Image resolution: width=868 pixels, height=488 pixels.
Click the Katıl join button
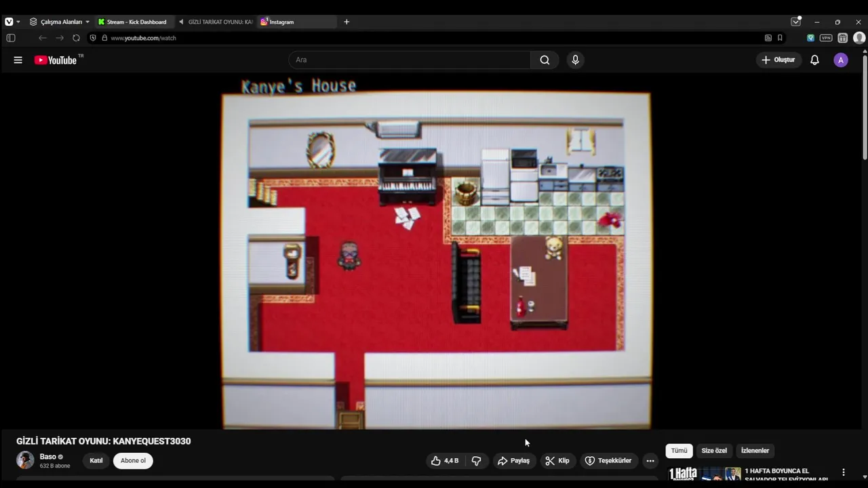coord(96,461)
